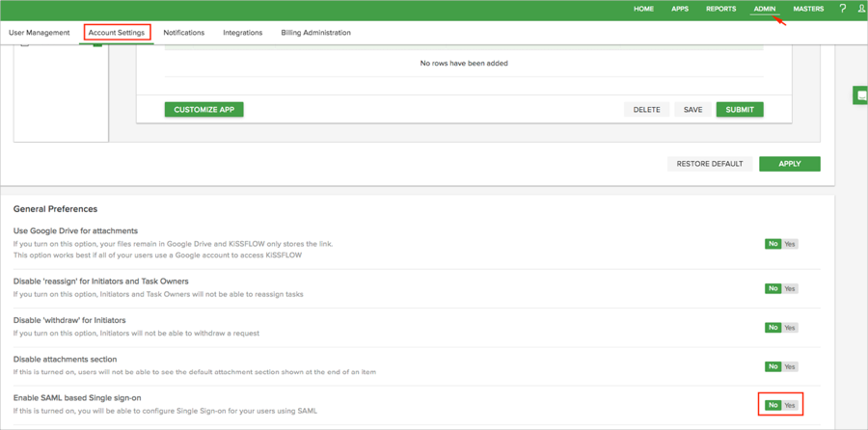Go to Billing Administration tab

[315, 33]
